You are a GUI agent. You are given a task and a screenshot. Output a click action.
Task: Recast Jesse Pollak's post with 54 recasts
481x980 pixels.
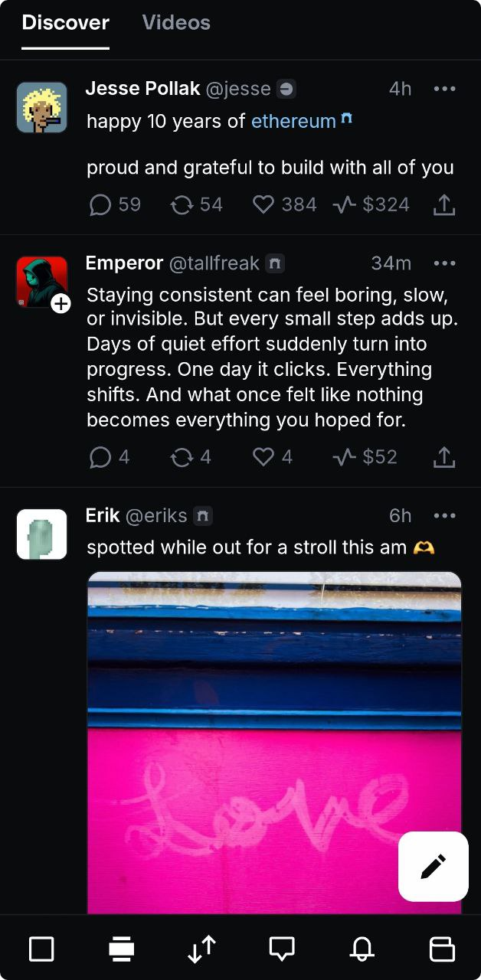[x=182, y=204]
